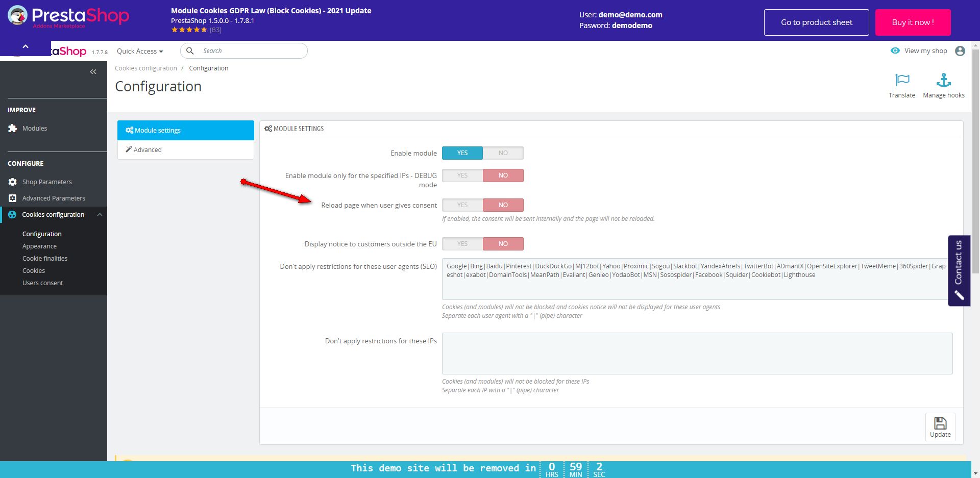This screenshot has height=478, width=980.
Task: Switch to the Advanced tab
Action: (186, 149)
